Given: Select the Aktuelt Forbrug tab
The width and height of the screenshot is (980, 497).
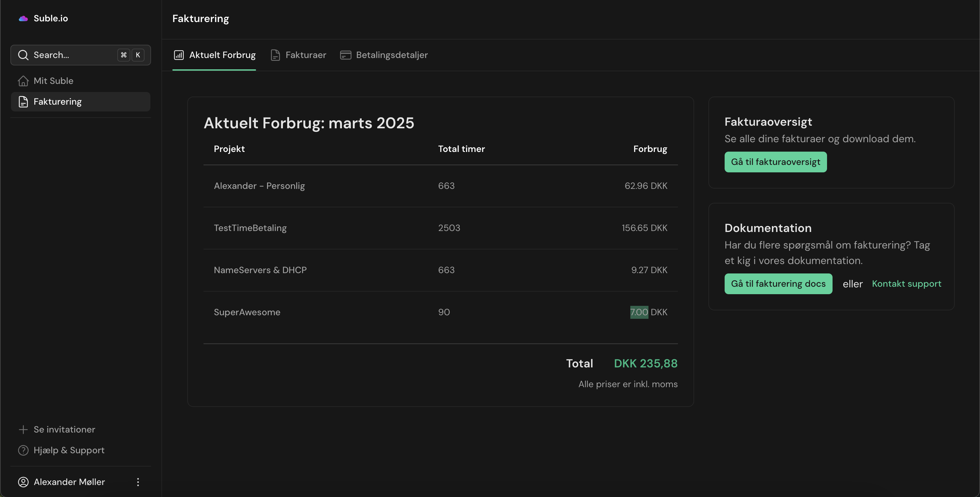Looking at the screenshot, I should click(215, 55).
